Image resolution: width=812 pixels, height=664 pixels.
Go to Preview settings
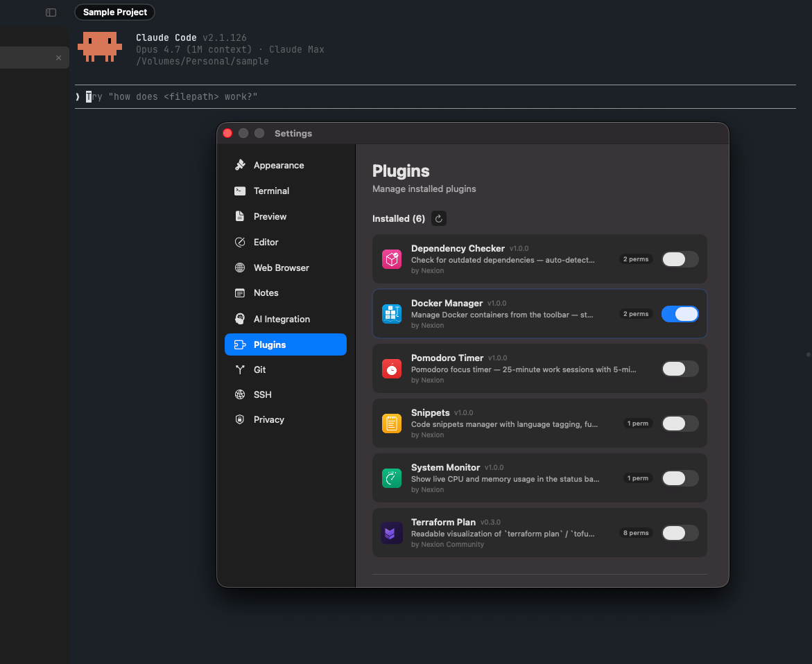[x=285, y=216]
